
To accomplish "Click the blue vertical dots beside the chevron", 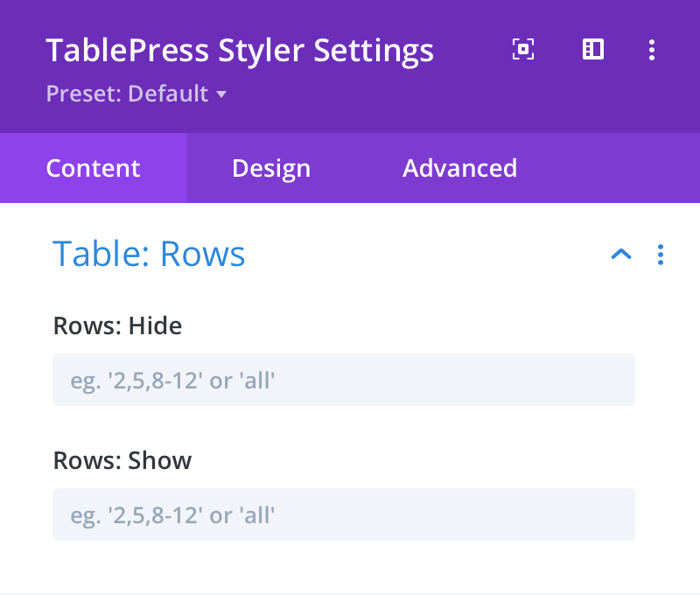I will click(661, 255).
